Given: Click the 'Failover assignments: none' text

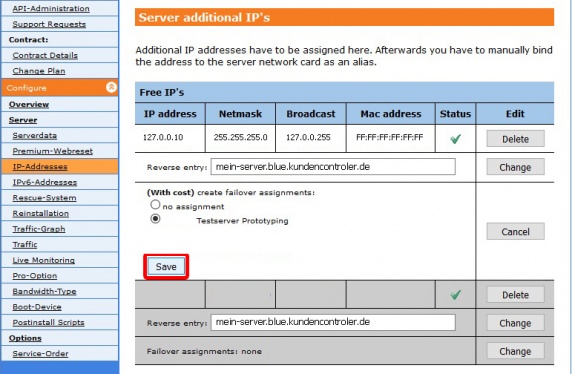Looking at the screenshot, I should [204, 351].
